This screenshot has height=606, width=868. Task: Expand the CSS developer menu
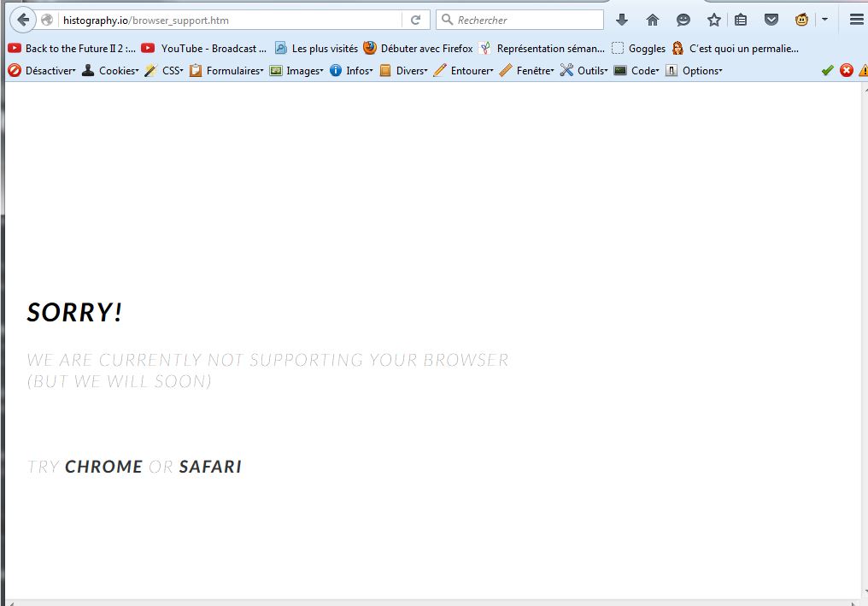[164, 71]
